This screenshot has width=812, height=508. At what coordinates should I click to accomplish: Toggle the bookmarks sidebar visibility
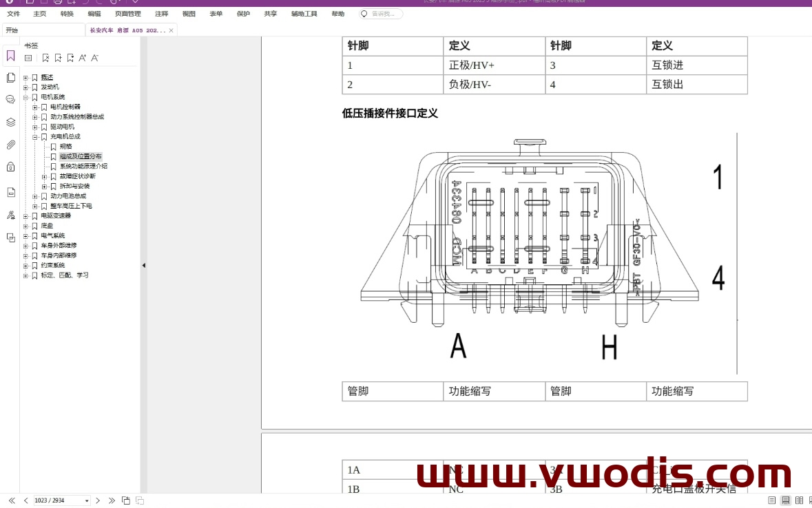(x=10, y=55)
